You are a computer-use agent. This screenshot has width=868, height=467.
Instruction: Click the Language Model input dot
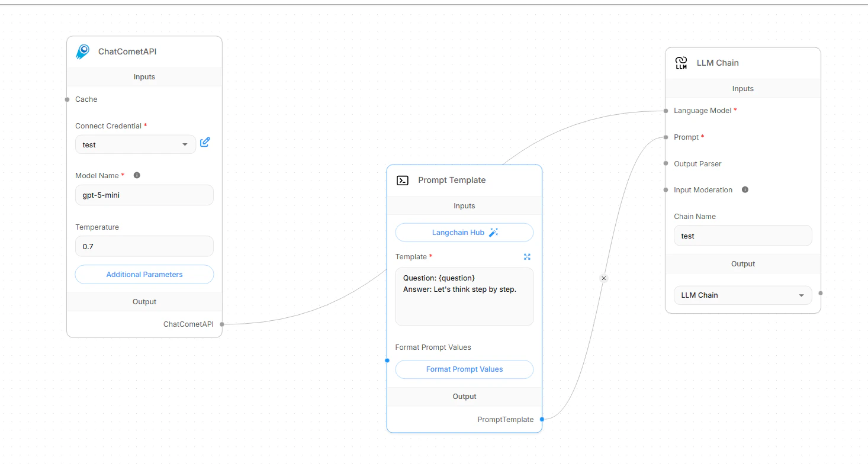coord(666,111)
